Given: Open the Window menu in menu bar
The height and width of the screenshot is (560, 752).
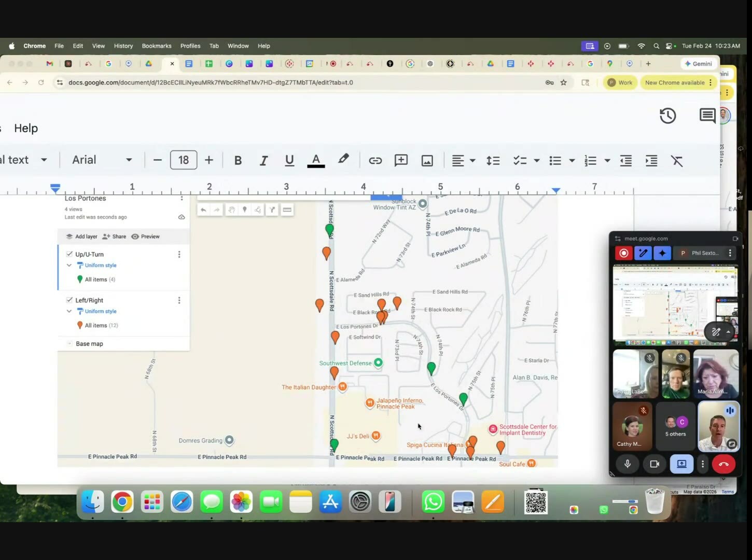Looking at the screenshot, I should coord(238,46).
